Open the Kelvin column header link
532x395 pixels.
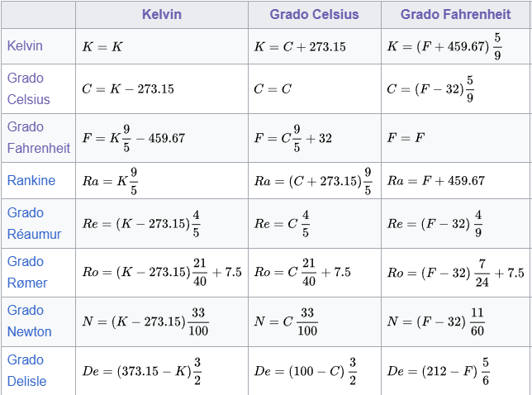point(162,15)
